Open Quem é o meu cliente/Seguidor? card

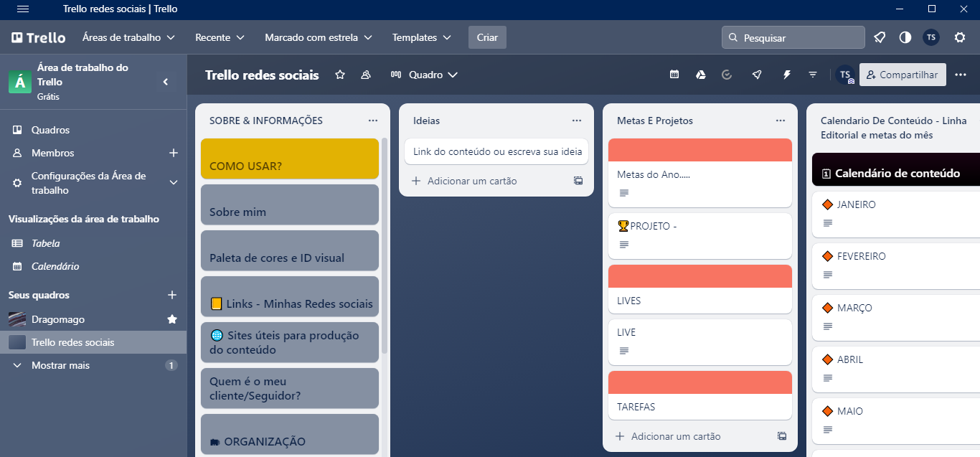(x=290, y=388)
